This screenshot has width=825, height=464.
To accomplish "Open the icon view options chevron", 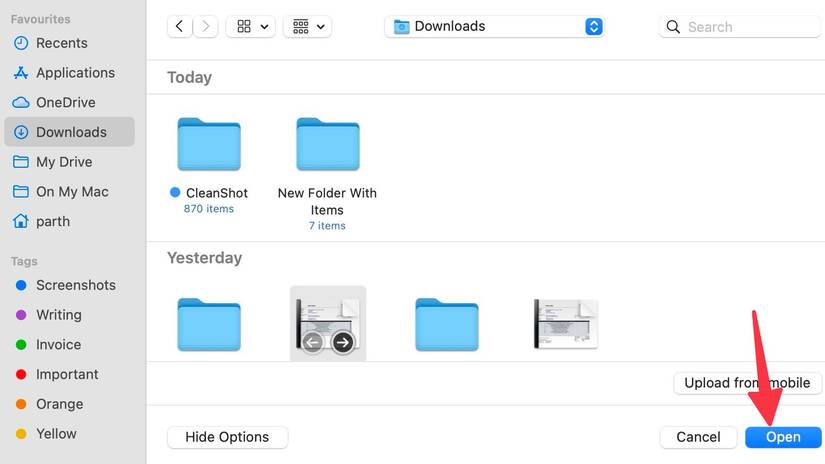I will click(265, 27).
